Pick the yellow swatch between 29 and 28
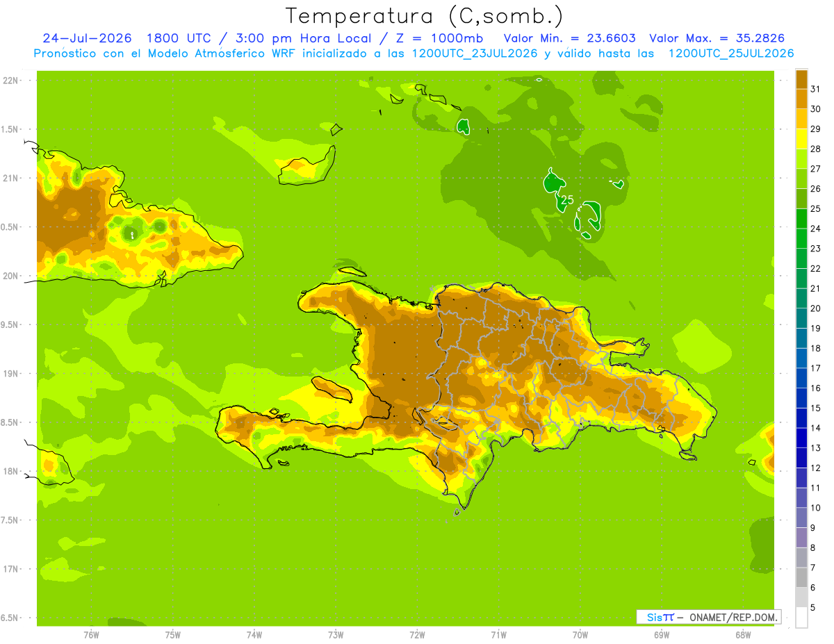This screenshot has width=834, height=644. [801, 139]
